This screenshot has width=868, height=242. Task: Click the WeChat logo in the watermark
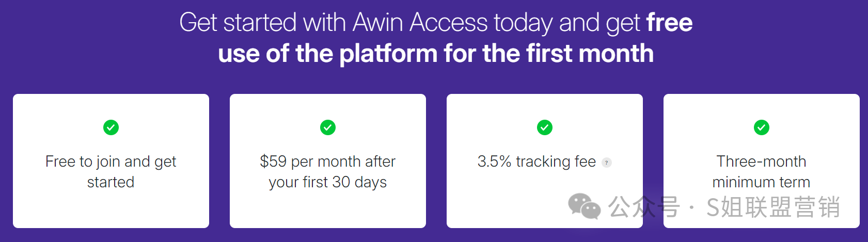584,206
